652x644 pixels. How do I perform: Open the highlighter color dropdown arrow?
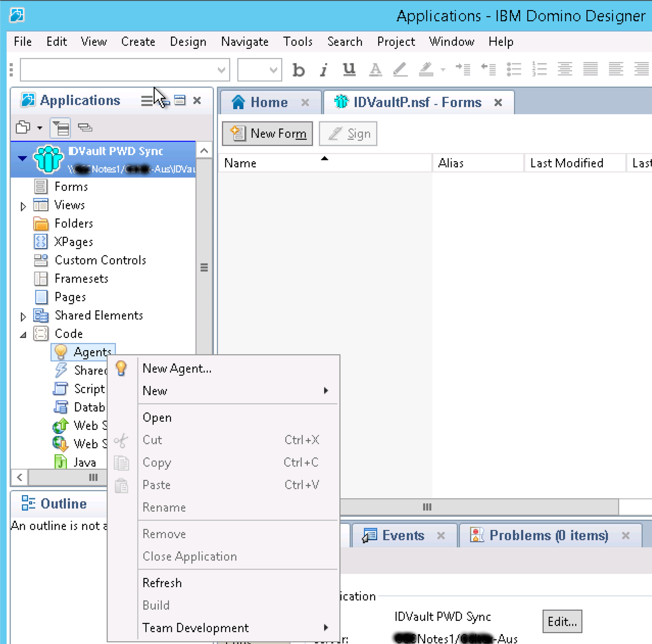point(443,70)
